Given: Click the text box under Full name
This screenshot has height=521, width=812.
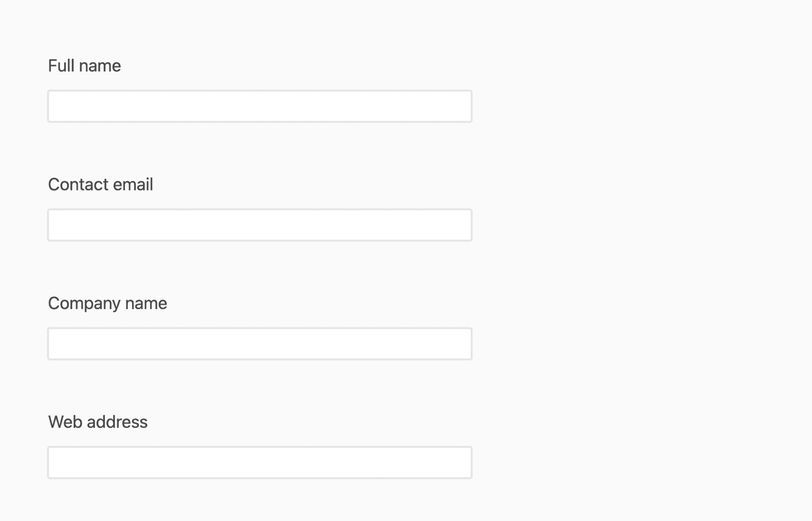Looking at the screenshot, I should (x=260, y=106).
